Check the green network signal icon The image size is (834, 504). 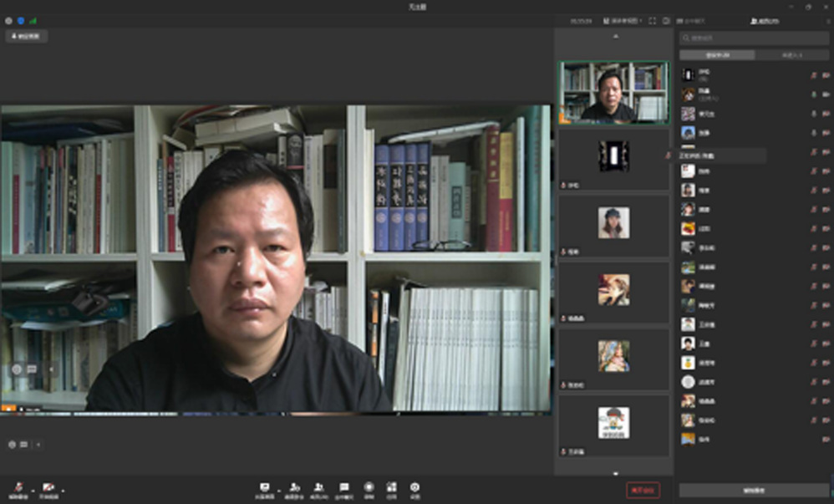33,20
